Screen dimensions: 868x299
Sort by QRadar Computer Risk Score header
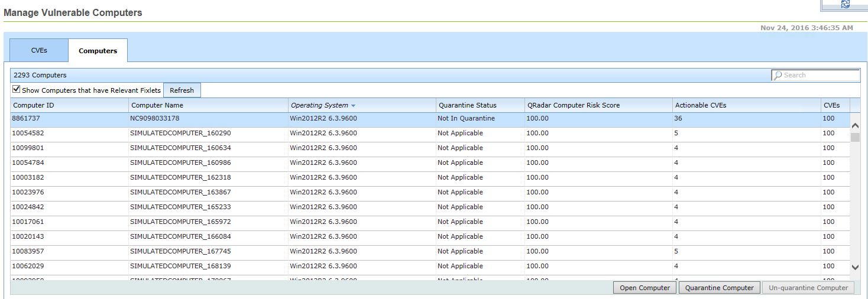[598, 105]
